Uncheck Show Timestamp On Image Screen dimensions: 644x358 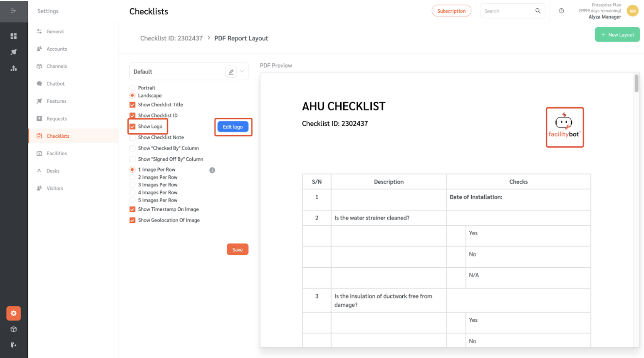132,209
